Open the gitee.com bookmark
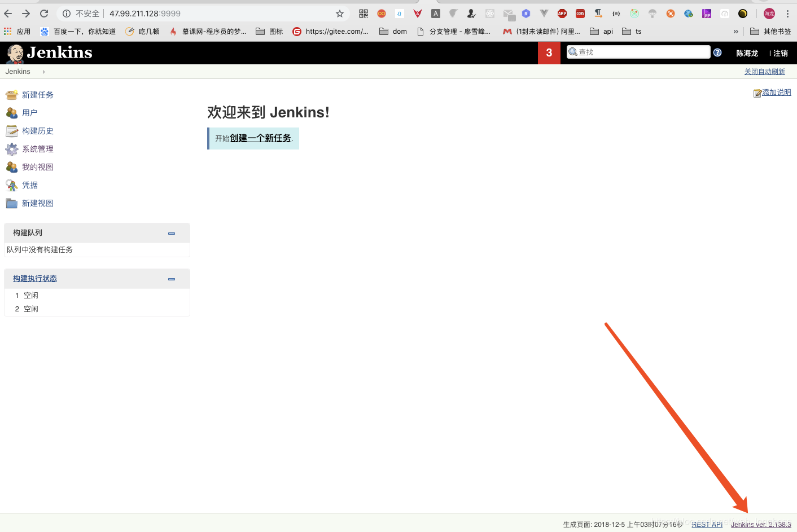This screenshot has width=797, height=532. coord(330,32)
